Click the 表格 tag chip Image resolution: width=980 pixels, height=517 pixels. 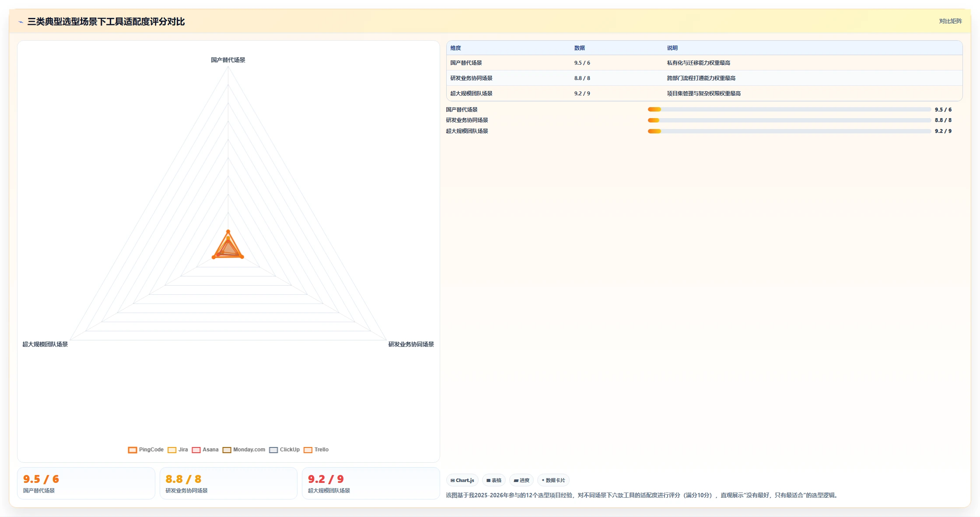(494, 480)
